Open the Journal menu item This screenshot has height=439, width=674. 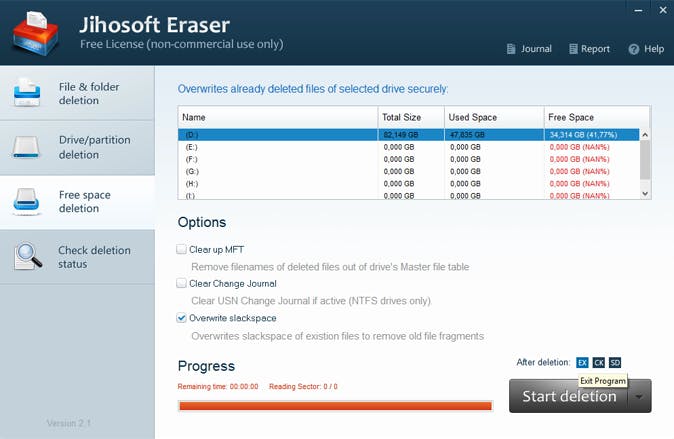pos(529,49)
